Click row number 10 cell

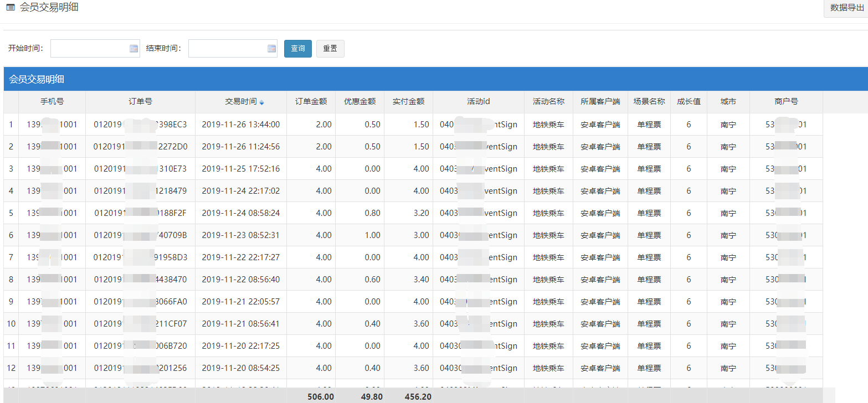tap(11, 324)
